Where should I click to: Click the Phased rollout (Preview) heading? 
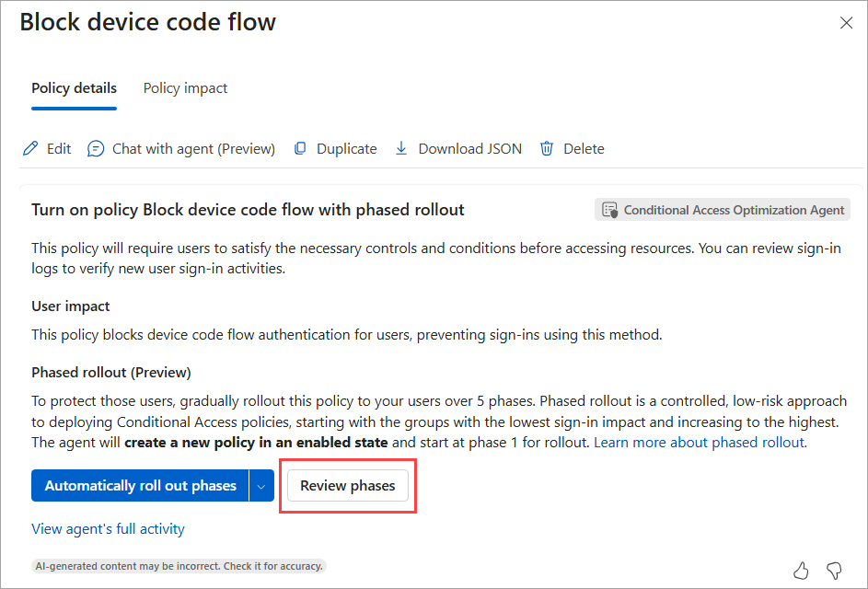tap(110, 373)
